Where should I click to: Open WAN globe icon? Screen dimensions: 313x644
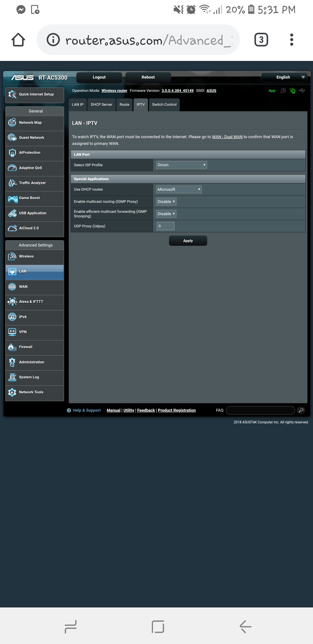[x=12, y=287]
